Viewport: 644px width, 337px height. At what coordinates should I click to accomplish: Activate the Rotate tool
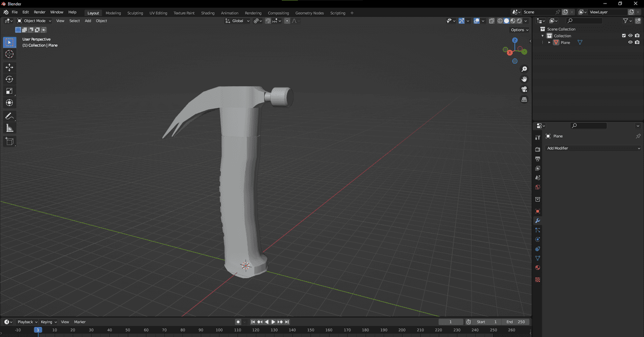(x=10, y=79)
